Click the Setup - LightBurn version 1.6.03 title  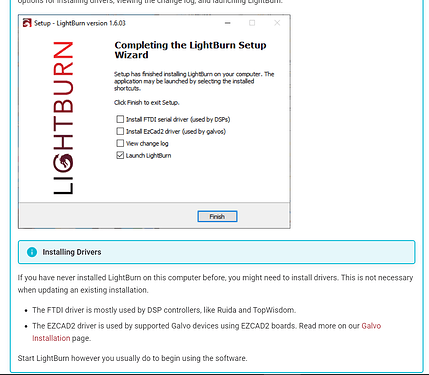tap(80, 23)
